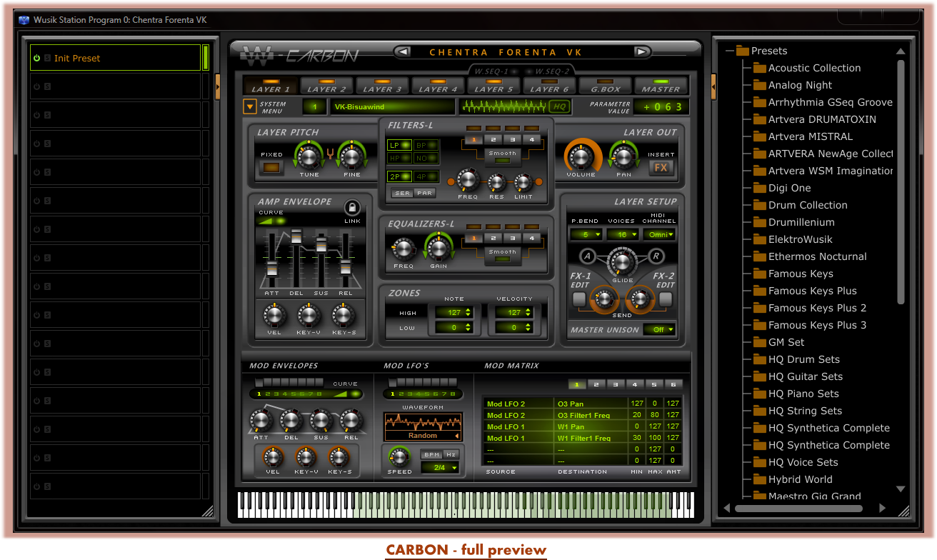Image resolution: width=937 pixels, height=560 pixels.
Task: Open the Voices count dropdown
Action: coord(622,234)
